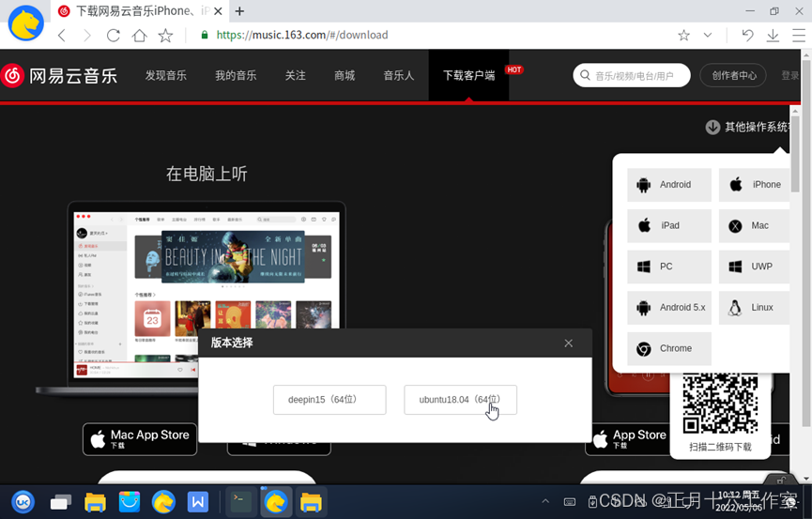Choose the Linux download option
This screenshot has height=519, width=812.
click(755, 307)
